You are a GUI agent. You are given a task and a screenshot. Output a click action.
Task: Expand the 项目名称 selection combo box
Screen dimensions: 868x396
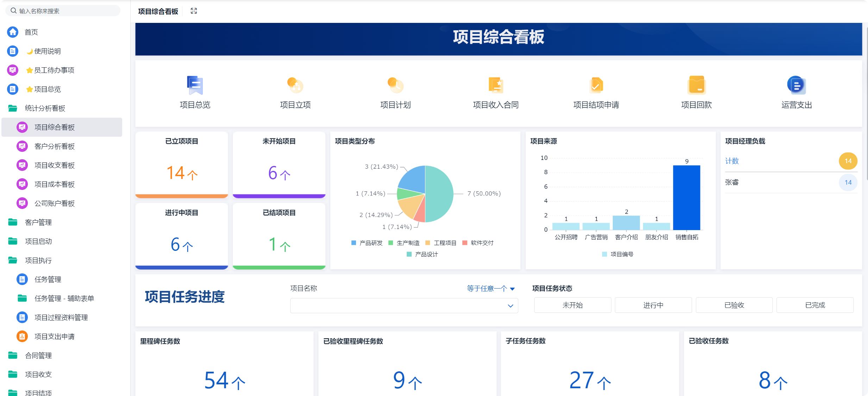click(x=404, y=306)
